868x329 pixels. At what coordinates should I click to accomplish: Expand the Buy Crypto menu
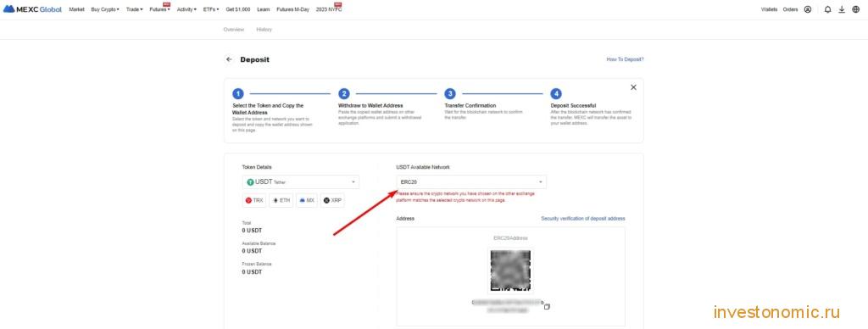click(x=105, y=9)
